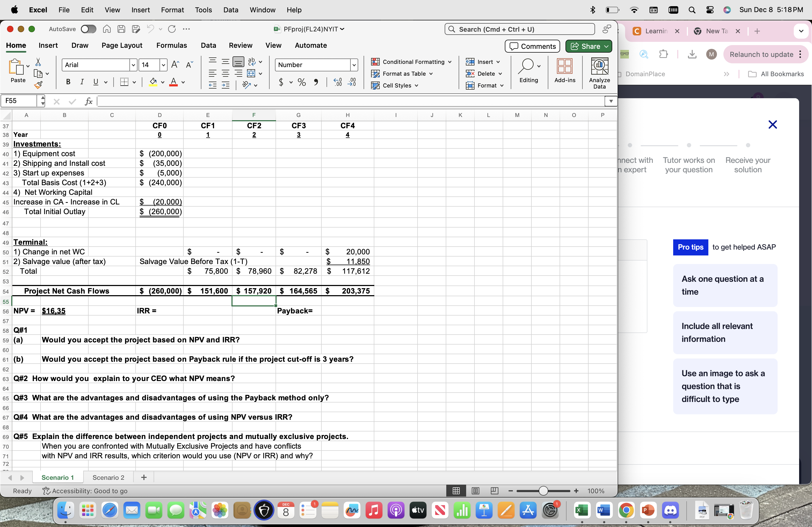Screen dimensions: 812x527
Task: Open the Number format dropdown
Action: coord(354,65)
